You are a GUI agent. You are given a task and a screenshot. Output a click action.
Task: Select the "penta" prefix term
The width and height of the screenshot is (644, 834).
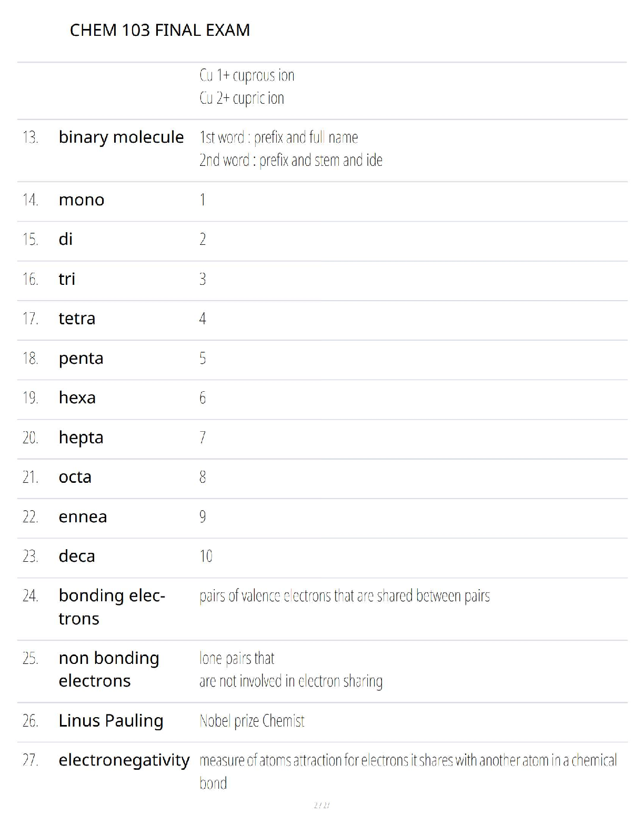point(81,359)
